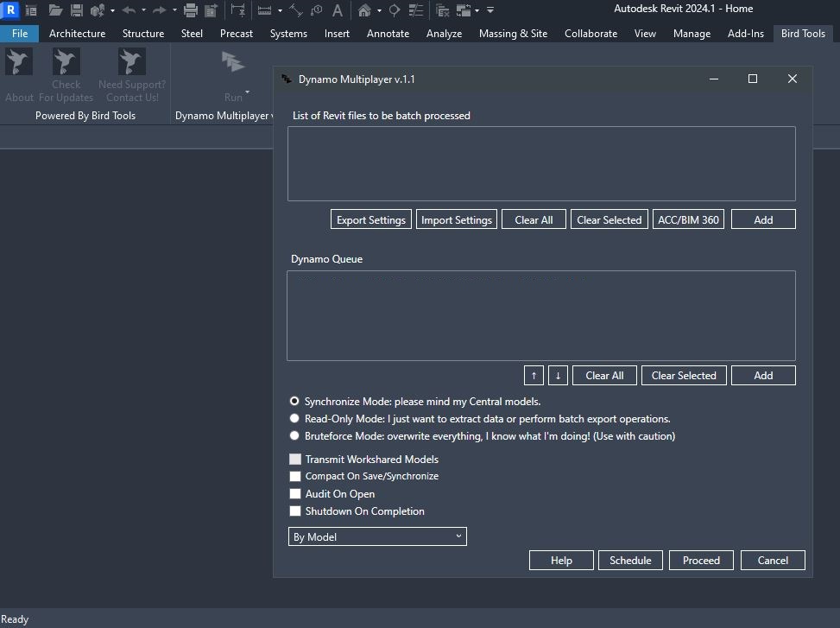Enable Audit On Open checkbox

[295, 494]
